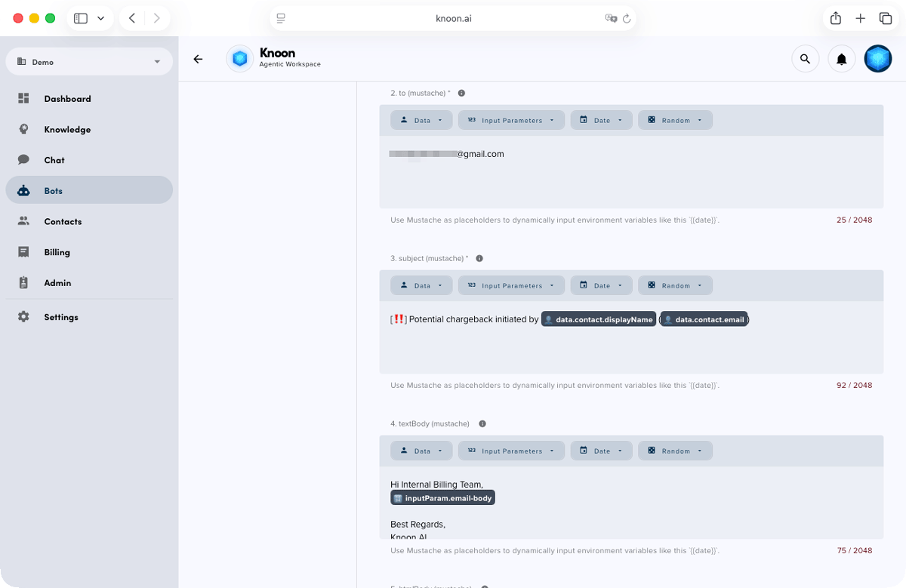
Task: Open the Bots section
Action: pos(53,190)
